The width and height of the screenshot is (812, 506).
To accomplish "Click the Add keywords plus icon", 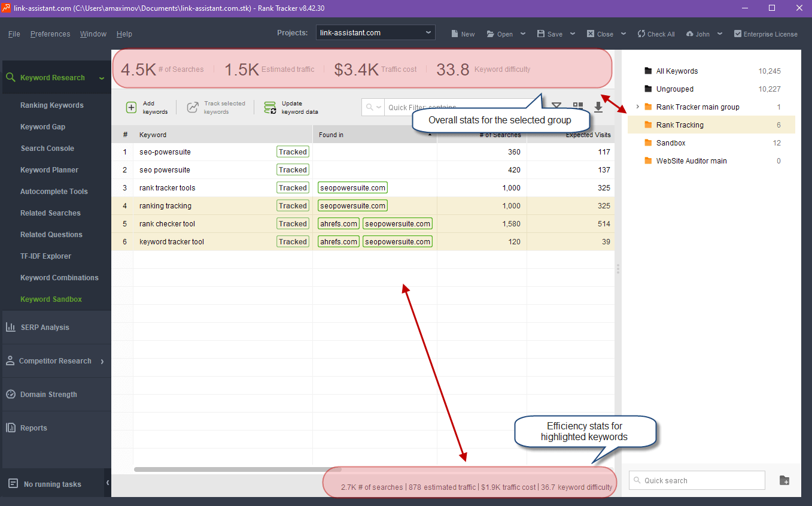I will [x=131, y=108].
